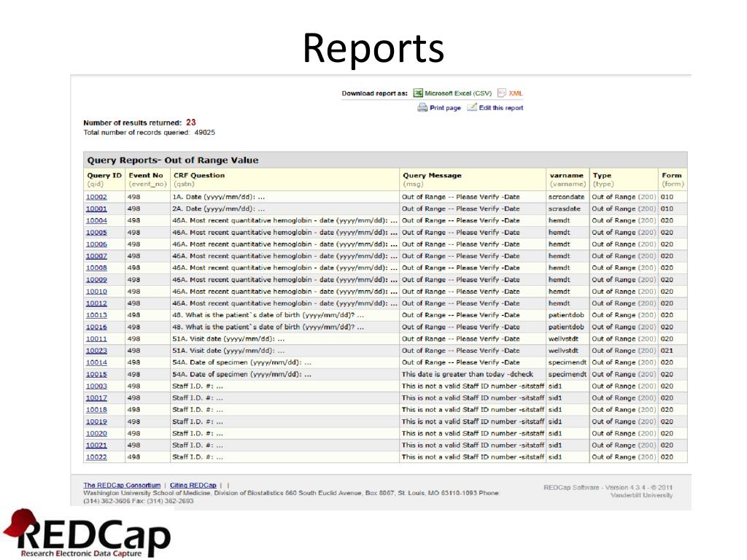Open query ID 10012
This screenshot has height=560, width=747.
tap(96, 303)
